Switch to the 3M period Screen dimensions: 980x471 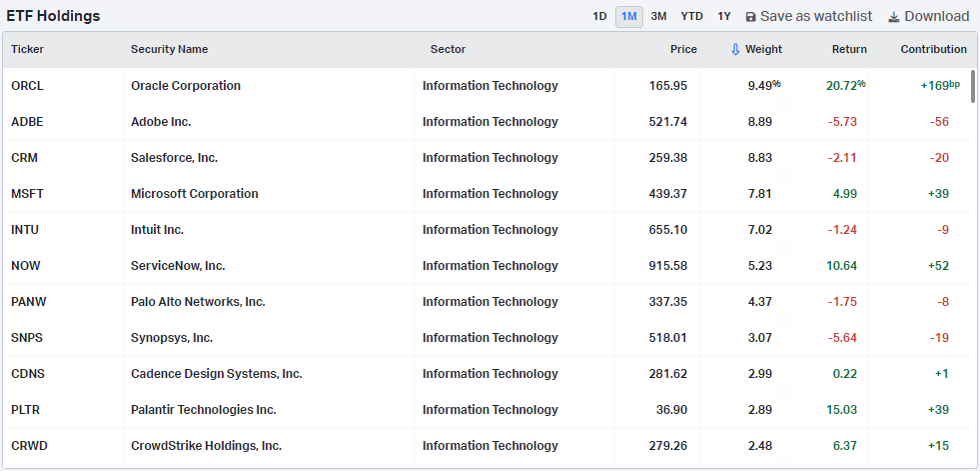(x=658, y=17)
